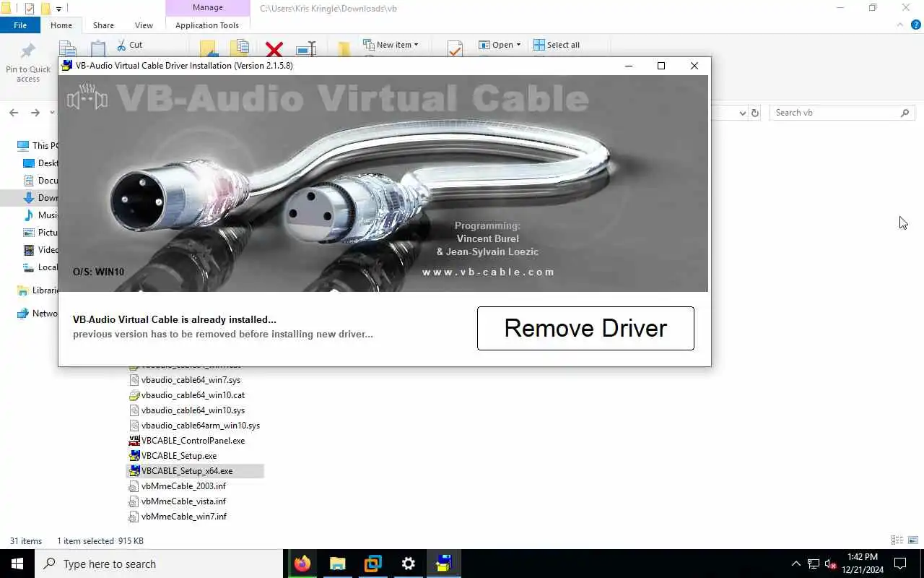
Task: Click the Cut scissors command
Action: [x=129, y=45]
